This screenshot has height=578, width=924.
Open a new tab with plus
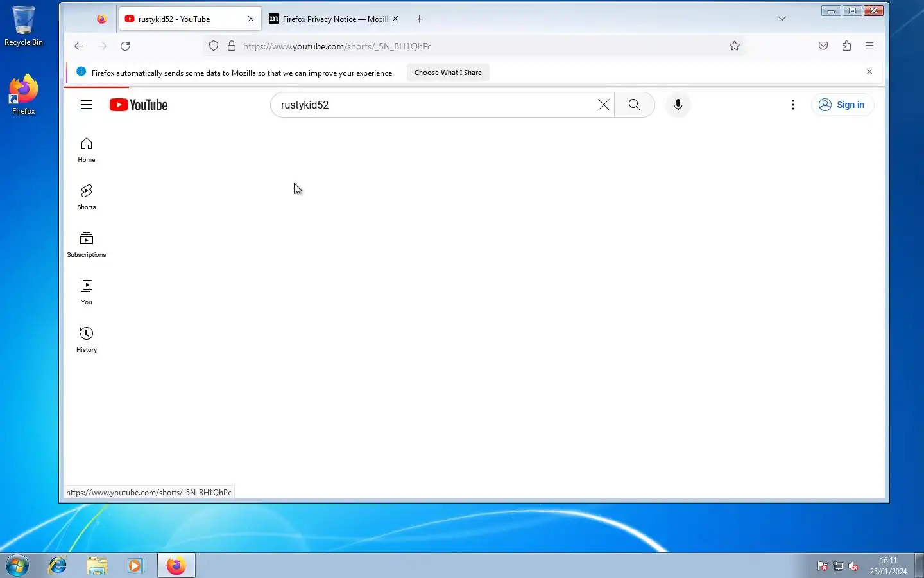click(x=420, y=19)
